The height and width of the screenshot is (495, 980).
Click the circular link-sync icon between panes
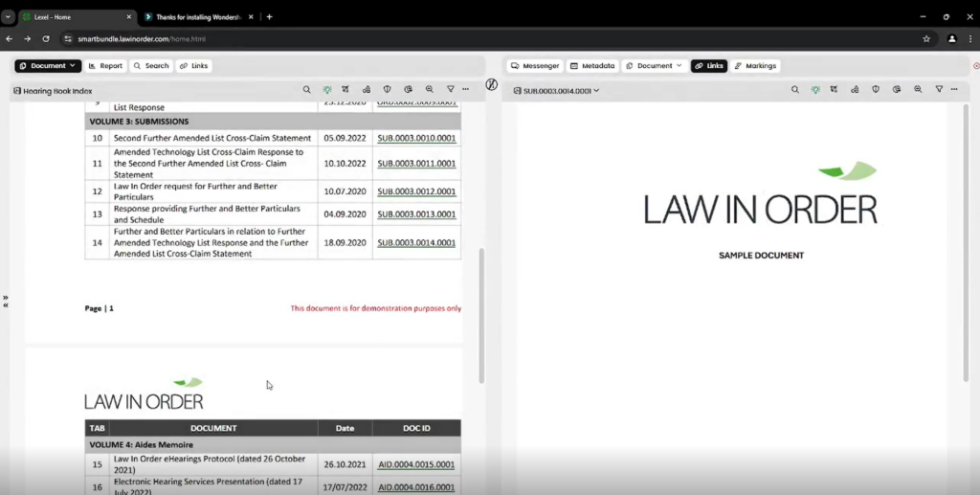click(x=492, y=84)
